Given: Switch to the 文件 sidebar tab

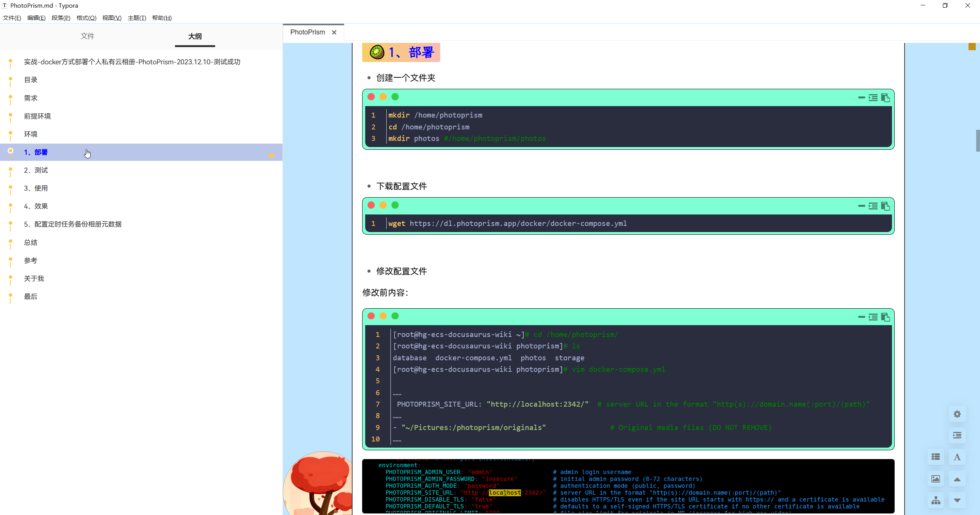Looking at the screenshot, I should tap(87, 36).
